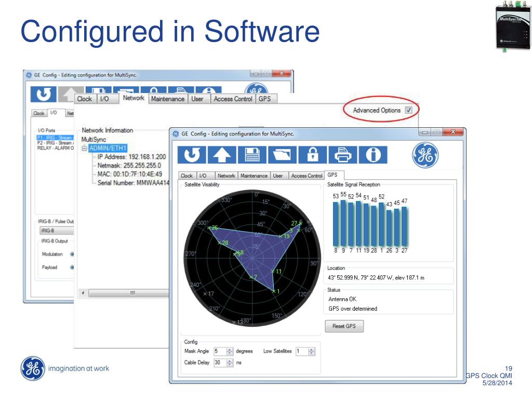Click the open folder icon in the front window
Screen dimensions: 532x399
coord(282,155)
